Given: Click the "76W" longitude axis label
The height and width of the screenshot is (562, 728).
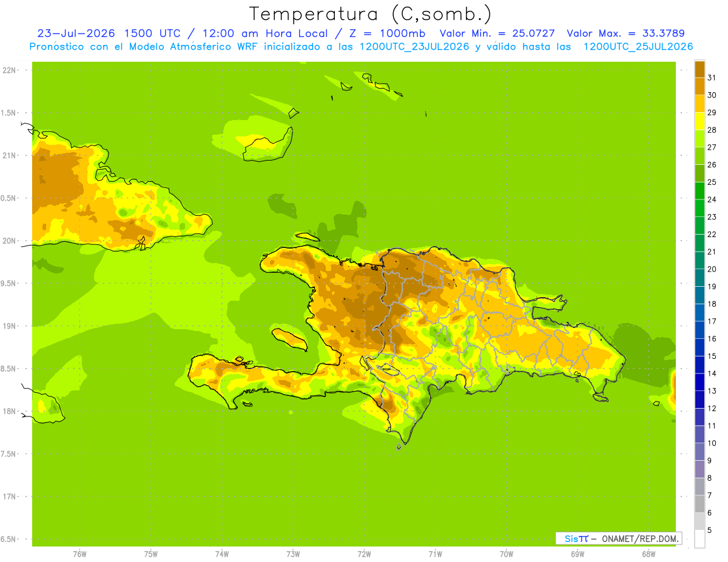Looking at the screenshot, I should pos(79,554).
